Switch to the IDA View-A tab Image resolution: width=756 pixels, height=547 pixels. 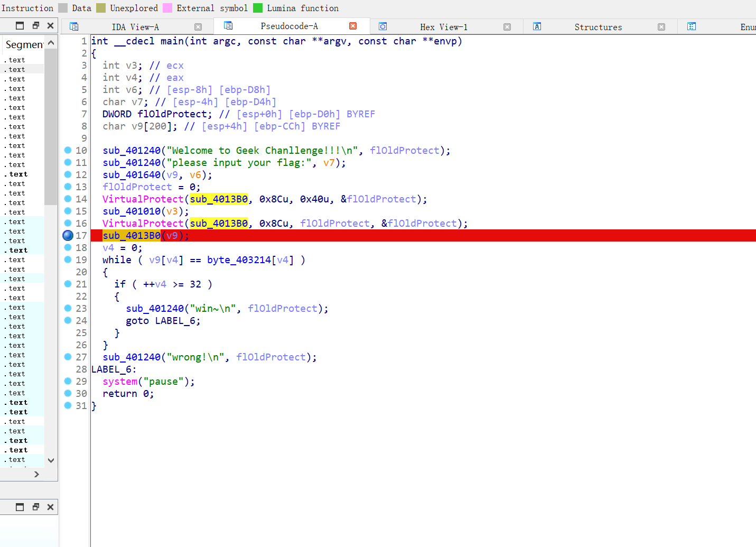coord(135,27)
